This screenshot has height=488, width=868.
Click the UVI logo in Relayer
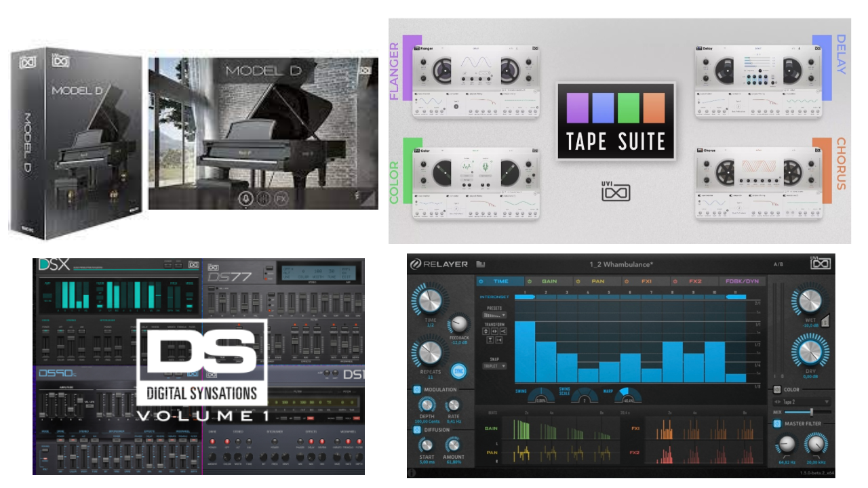click(821, 263)
